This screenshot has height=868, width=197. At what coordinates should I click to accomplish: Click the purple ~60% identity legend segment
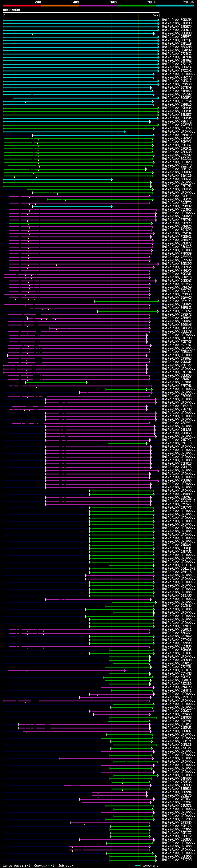(x=99, y=6)
